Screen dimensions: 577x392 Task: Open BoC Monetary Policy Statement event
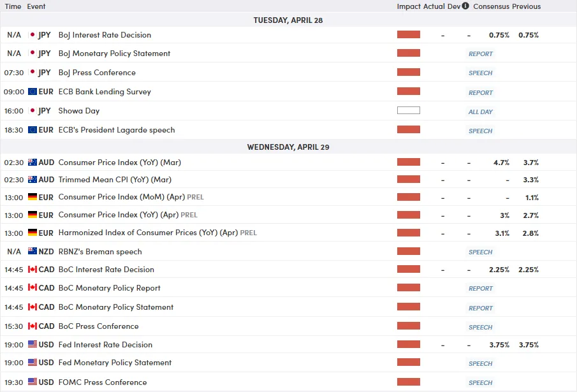[x=116, y=307]
